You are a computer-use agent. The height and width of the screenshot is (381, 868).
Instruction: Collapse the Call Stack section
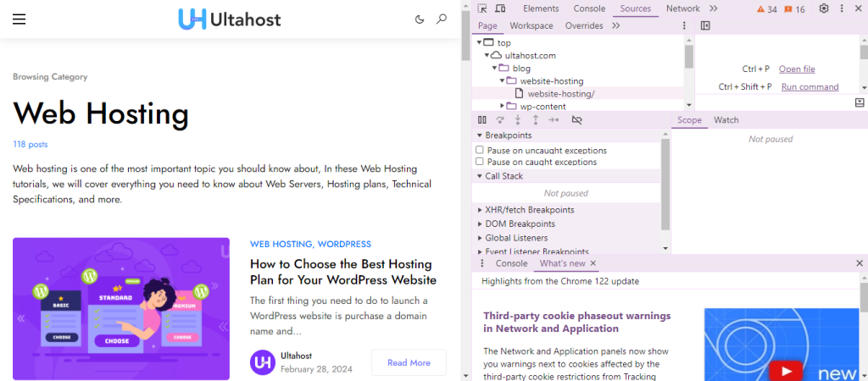tap(480, 176)
